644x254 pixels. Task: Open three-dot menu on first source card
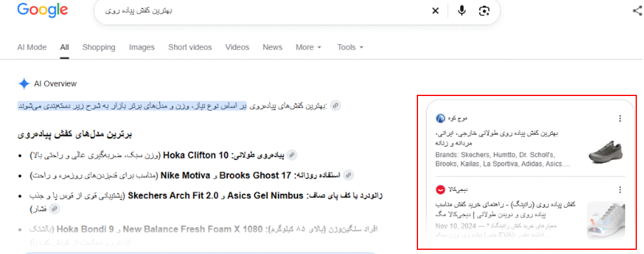coord(620,119)
